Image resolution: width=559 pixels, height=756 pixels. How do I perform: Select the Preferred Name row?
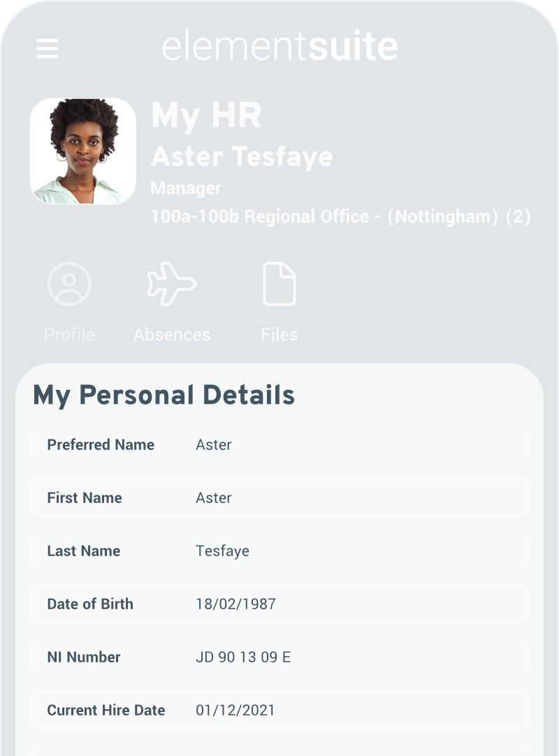(279, 445)
